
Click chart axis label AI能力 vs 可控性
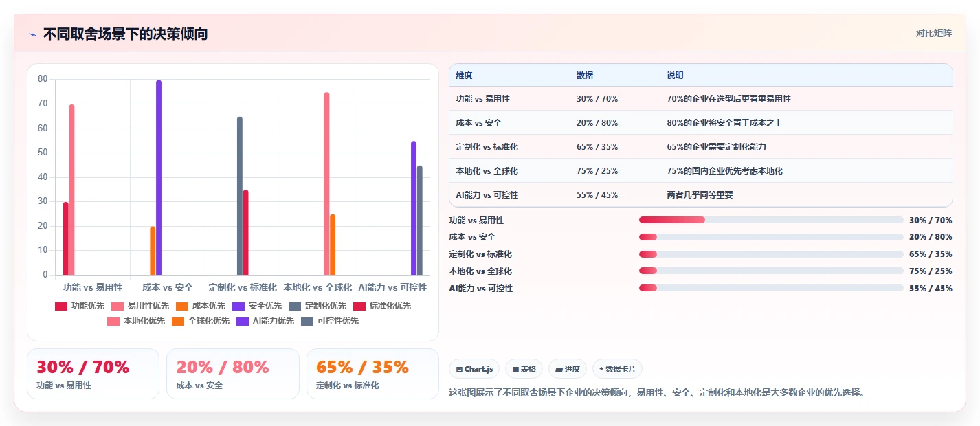(392, 287)
